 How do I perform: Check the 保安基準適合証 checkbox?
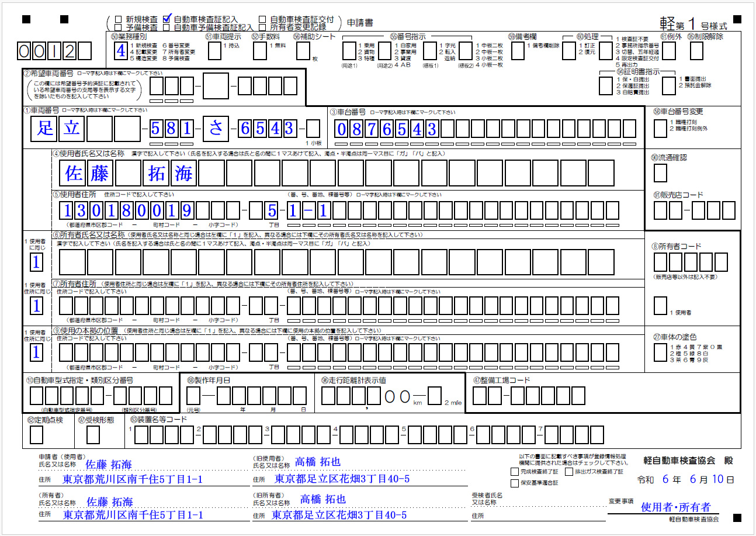[514, 483]
